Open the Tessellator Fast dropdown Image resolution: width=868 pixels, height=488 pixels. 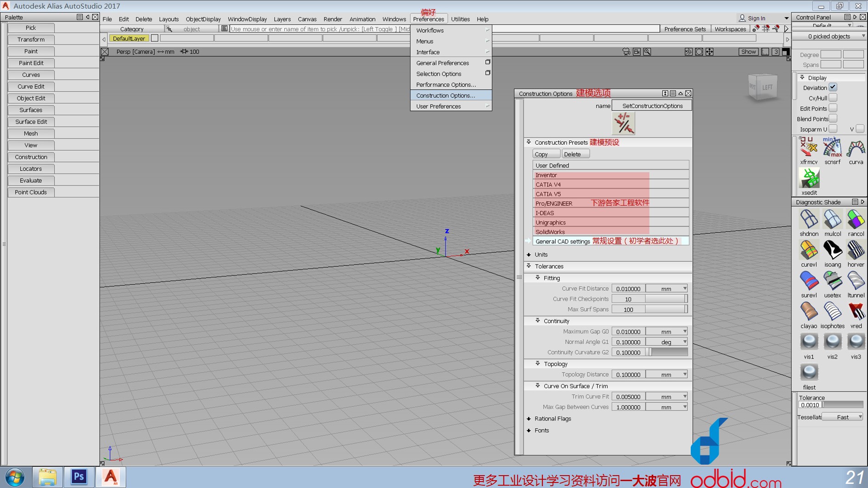(842, 417)
